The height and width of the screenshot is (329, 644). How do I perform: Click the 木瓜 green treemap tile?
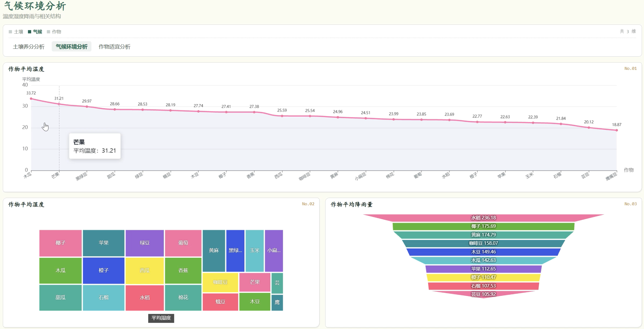(x=60, y=270)
